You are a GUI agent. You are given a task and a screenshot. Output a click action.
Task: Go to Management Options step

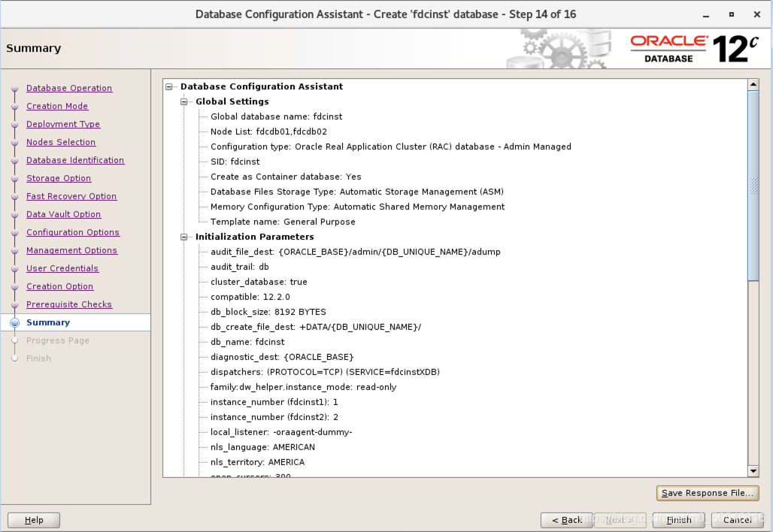(72, 250)
